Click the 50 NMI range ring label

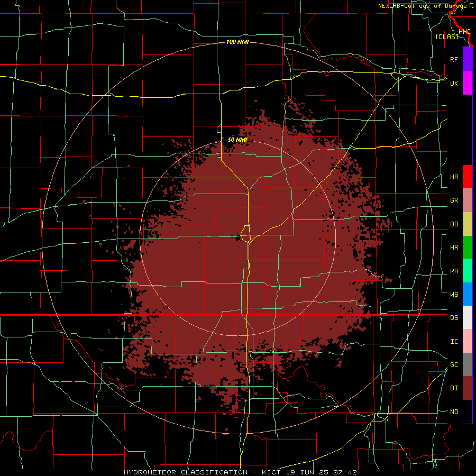(237, 140)
